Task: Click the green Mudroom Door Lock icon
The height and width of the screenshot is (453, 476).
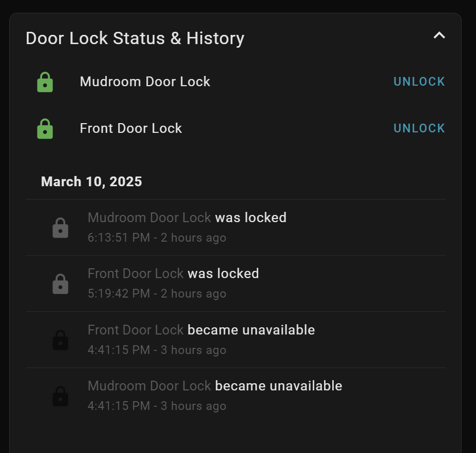Action: [x=45, y=82]
